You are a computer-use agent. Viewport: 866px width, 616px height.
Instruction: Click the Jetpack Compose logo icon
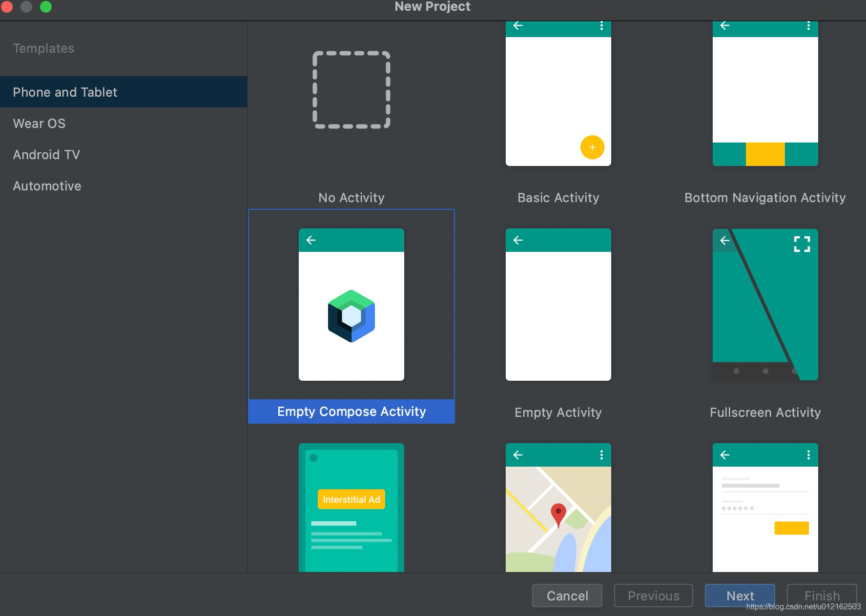point(351,316)
